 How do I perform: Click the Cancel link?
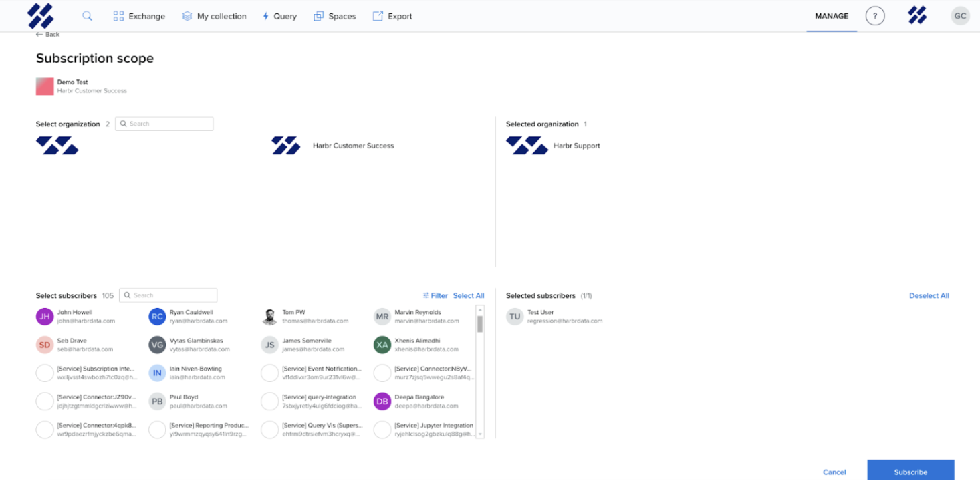(x=834, y=472)
